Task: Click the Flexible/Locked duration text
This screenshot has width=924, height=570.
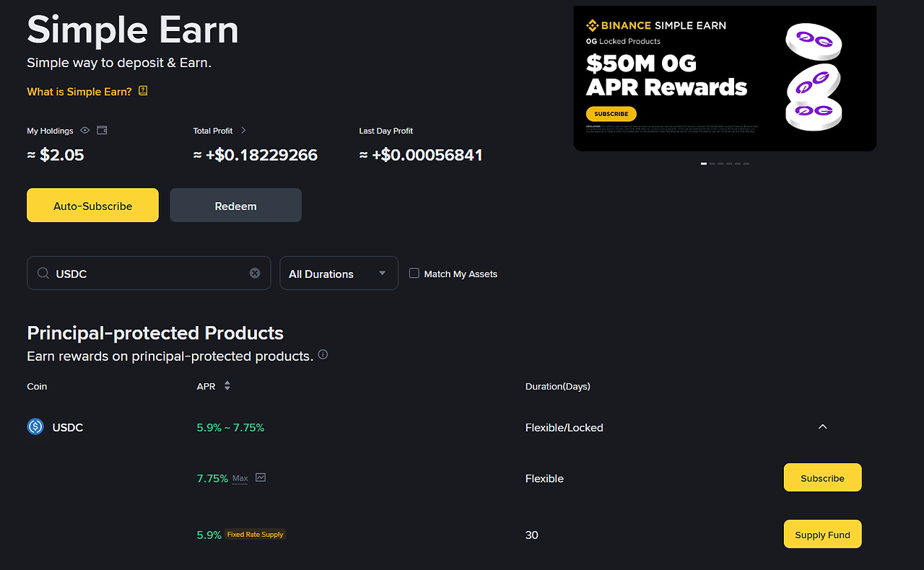Action: coord(565,427)
